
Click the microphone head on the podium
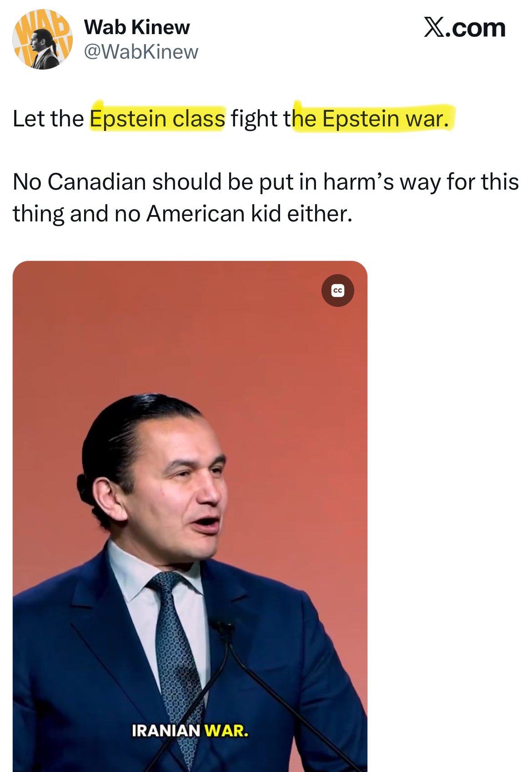(221, 627)
